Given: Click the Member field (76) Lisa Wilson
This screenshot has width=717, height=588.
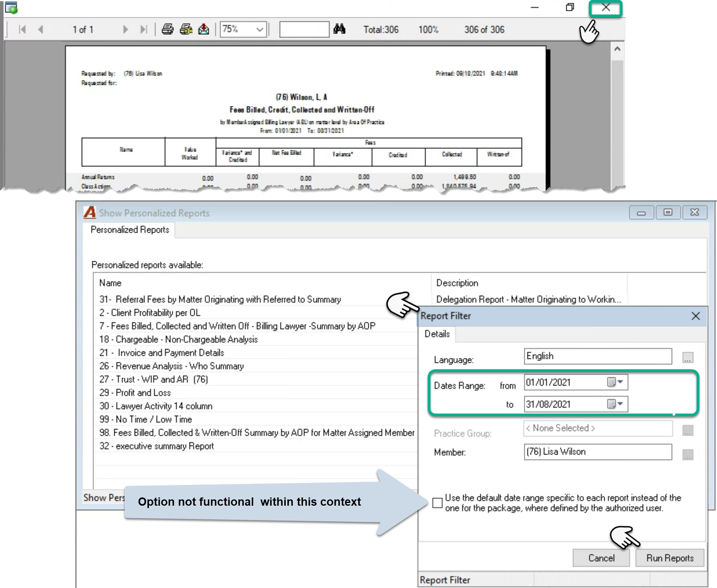Looking at the screenshot, I should click(598, 452).
